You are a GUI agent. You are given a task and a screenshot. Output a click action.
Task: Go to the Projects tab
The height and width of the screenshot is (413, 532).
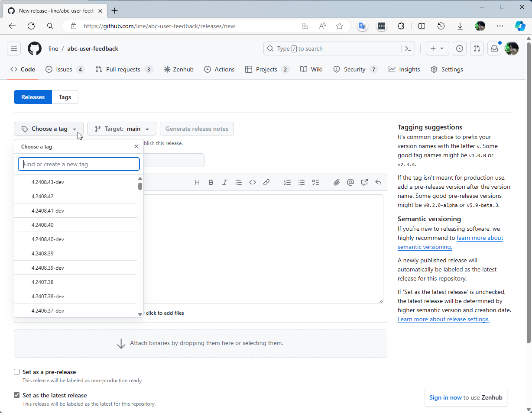tap(267, 69)
